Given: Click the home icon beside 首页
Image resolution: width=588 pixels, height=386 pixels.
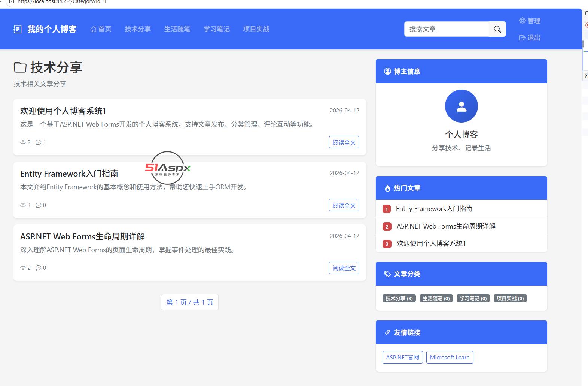Looking at the screenshot, I should click(x=94, y=29).
